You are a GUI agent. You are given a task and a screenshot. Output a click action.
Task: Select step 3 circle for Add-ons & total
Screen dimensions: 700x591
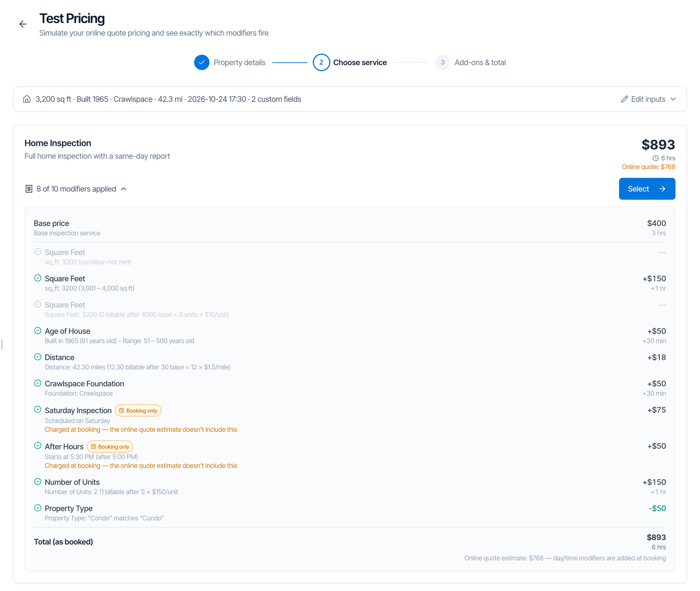(x=442, y=63)
